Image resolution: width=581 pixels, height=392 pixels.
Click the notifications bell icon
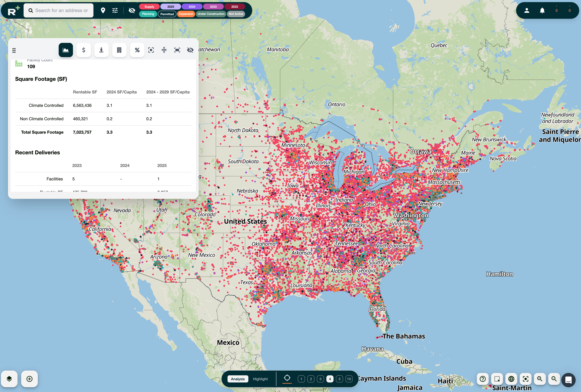(542, 10)
